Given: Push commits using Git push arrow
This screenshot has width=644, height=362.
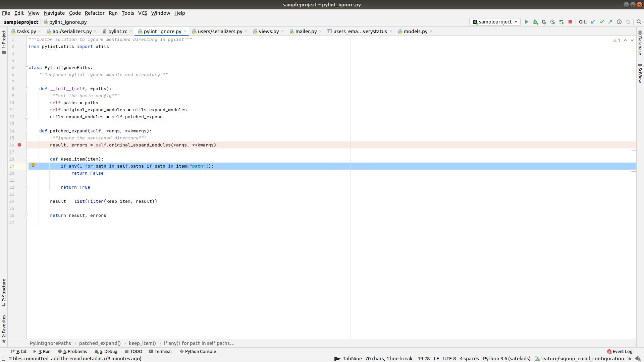Looking at the screenshot, I should click(610, 22).
